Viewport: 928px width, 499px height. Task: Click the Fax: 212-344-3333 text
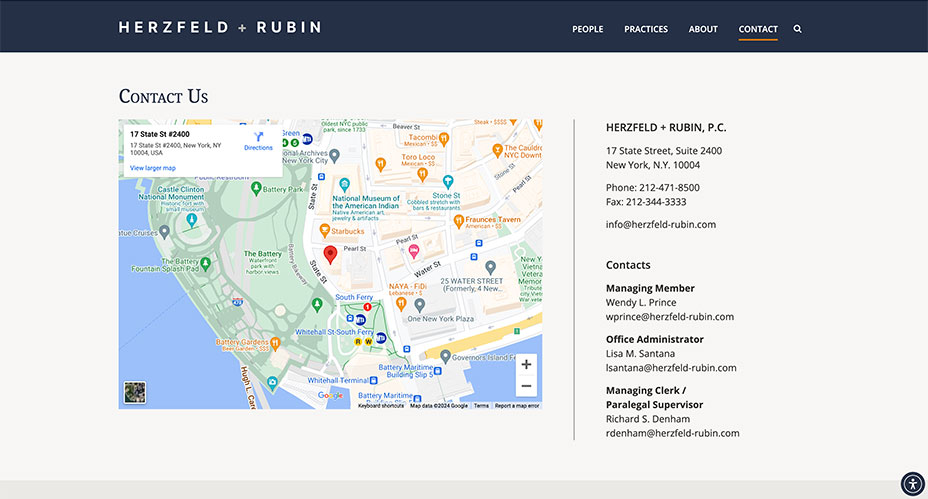click(x=646, y=202)
